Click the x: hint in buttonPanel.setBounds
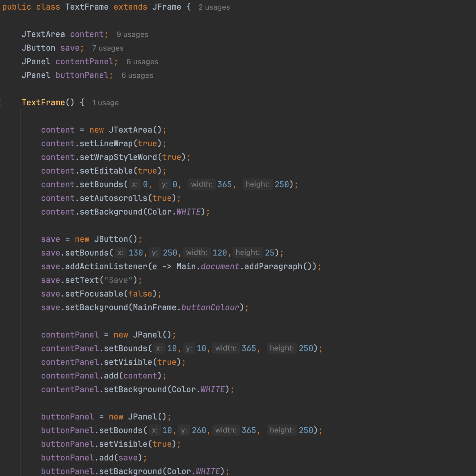Viewport: 476px width, 476px height. tap(154, 430)
